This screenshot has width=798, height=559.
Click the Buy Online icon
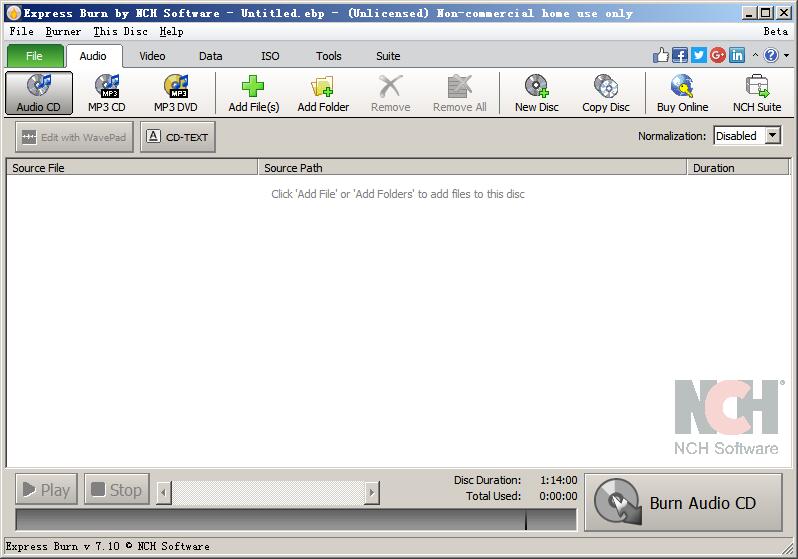coord(682,86)
